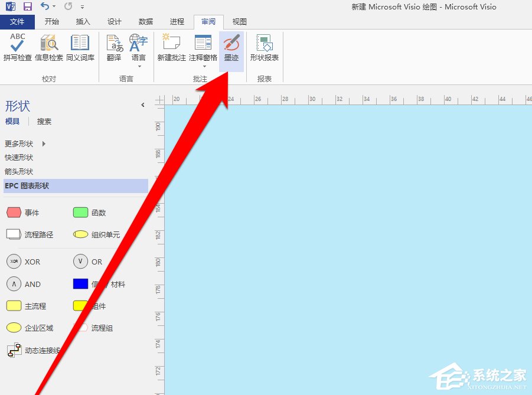Open the 文件 file menu
Image resolution: width=532 pixels, height=395 pixels.
tap(18, 22)
